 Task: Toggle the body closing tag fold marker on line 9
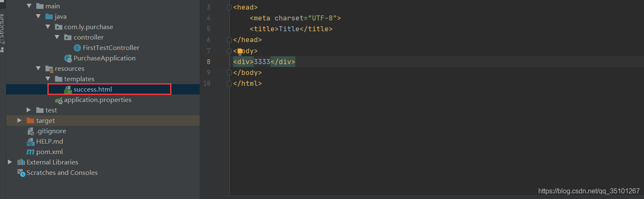click(229, 72)
